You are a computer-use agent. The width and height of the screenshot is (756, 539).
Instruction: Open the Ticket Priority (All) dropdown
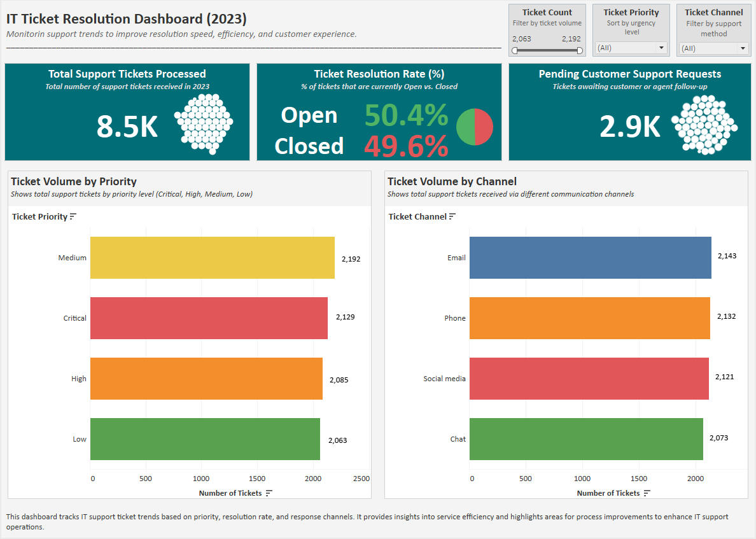631,48
